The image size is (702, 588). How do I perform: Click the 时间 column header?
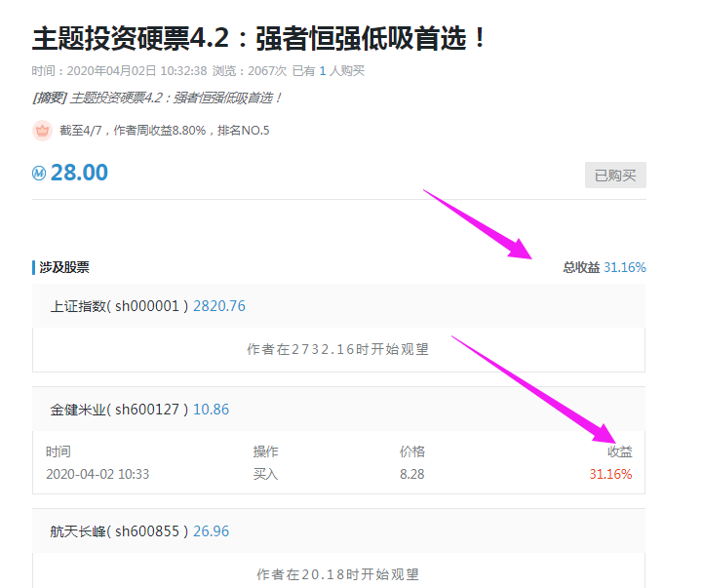58,451
